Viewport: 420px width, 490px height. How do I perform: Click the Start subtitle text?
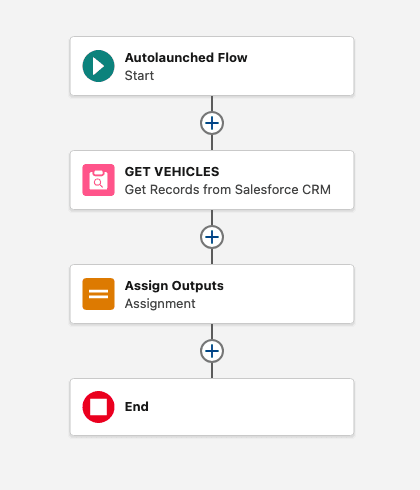tap(139, 76)
